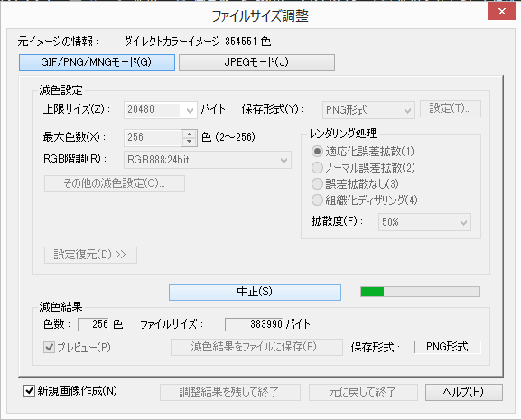Select ノーマル誤差拡散(2) radio button

click(317, 167)
